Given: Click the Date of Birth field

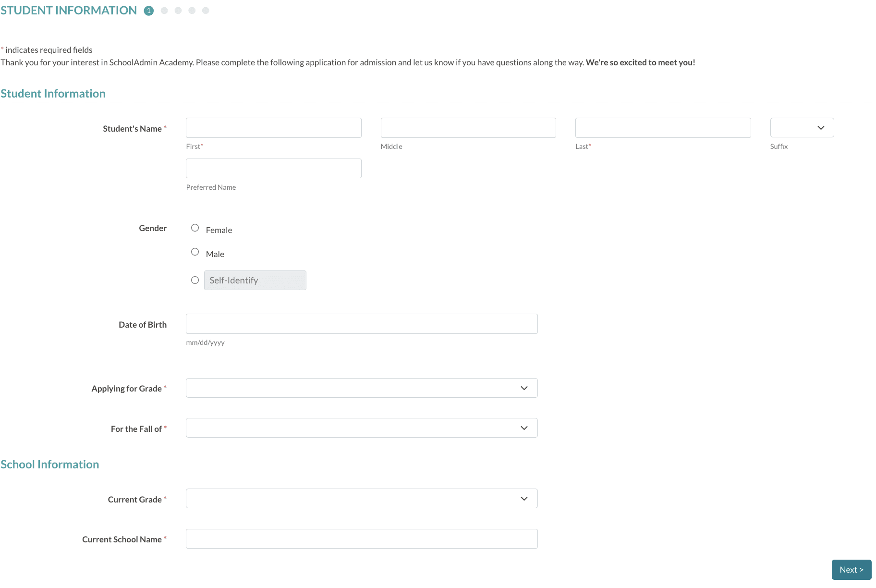Looking at the screenshot, I should tap(362, 324).
